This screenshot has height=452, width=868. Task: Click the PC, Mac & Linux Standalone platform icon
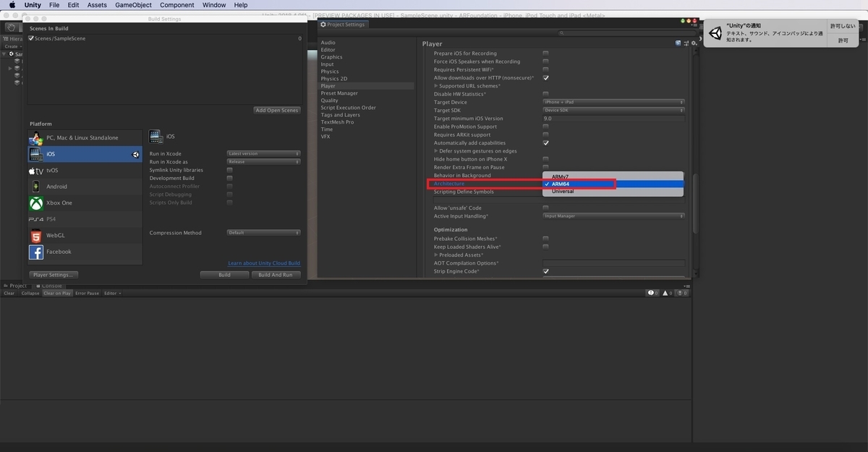pyautogui.click(x=36, y=137)
